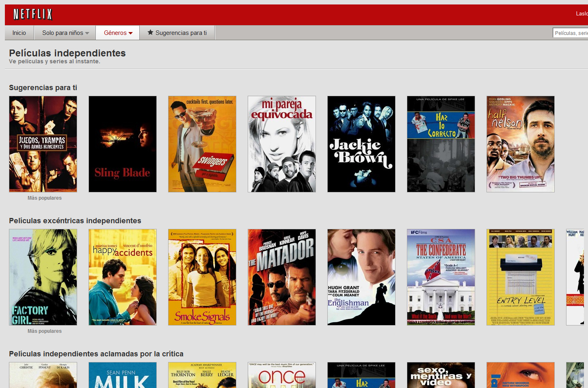
Task: Go to Sugerencias para ti tab
Action: (x=177, y=33)
